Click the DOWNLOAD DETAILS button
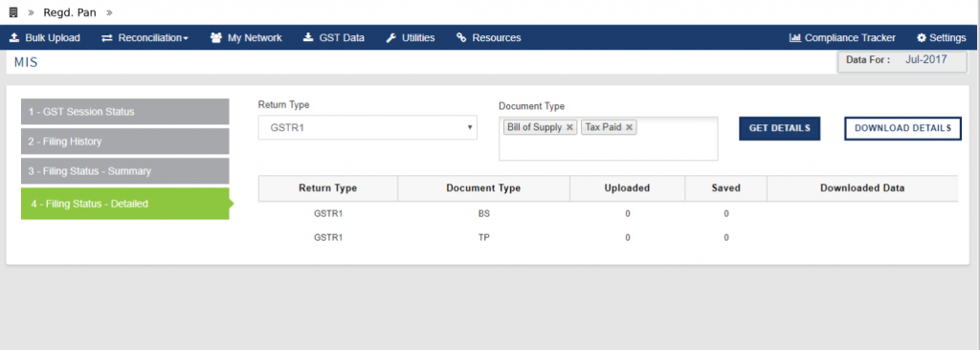This screenshot has width=980, height=350. (903, 128)
